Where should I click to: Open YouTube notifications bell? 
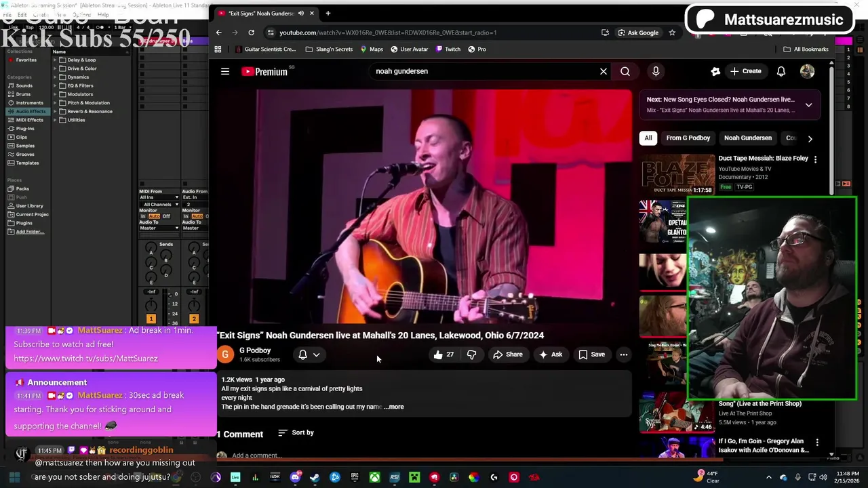pos(781,71)
